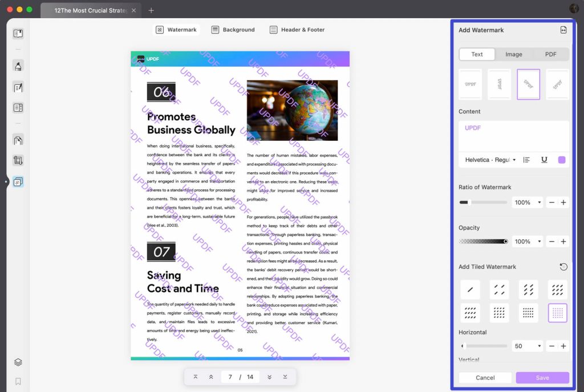584x392 pixels.
Task: Decrease Horizontal value with minus
Action: (x=551, y=346)
